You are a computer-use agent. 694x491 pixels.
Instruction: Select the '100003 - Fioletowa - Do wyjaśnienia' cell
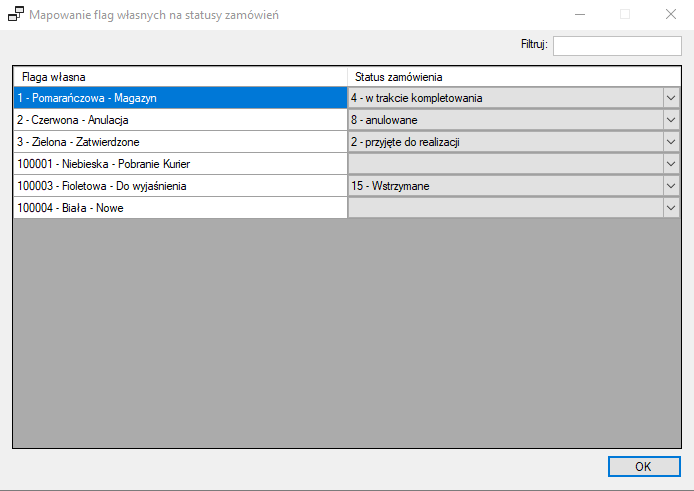(180, 186)
